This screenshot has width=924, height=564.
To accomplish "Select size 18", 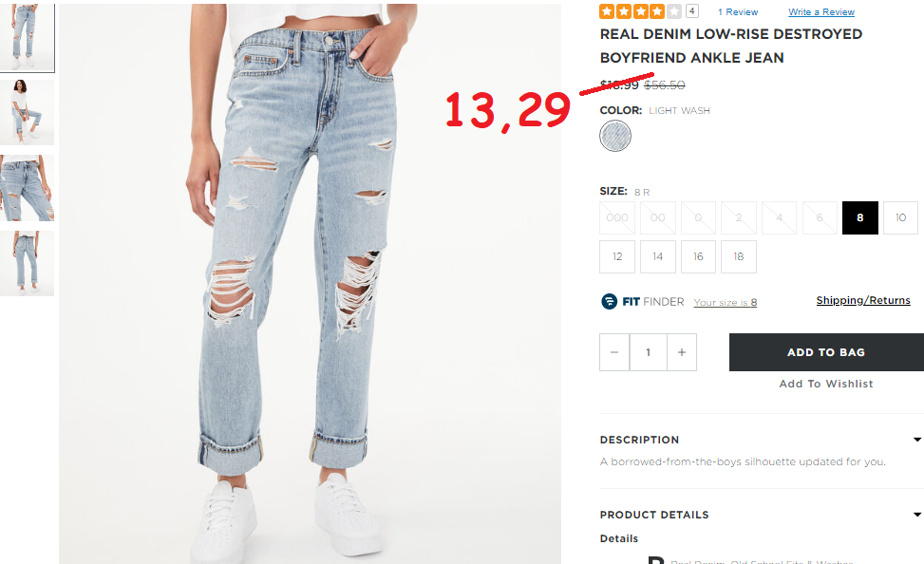I will tap(739, 256).
